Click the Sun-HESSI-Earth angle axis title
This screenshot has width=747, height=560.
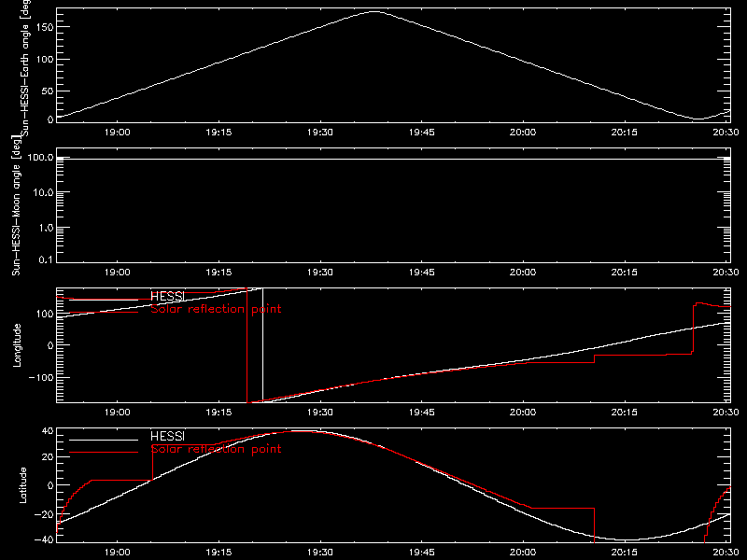[x=26, y=66]
